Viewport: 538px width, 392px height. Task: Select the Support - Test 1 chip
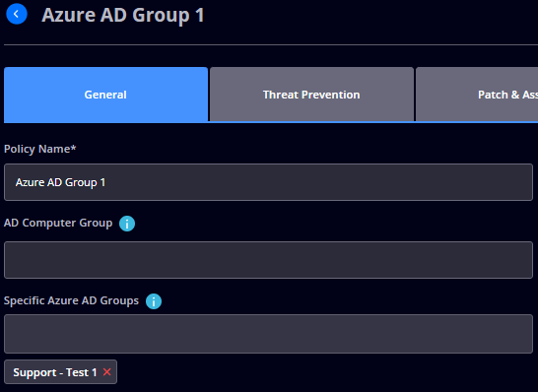tap(60, 371)
